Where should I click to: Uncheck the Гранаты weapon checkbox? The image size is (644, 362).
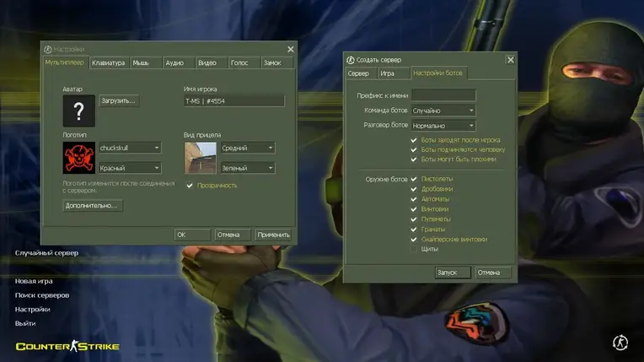pyautogui.click(x=414, y=230)
